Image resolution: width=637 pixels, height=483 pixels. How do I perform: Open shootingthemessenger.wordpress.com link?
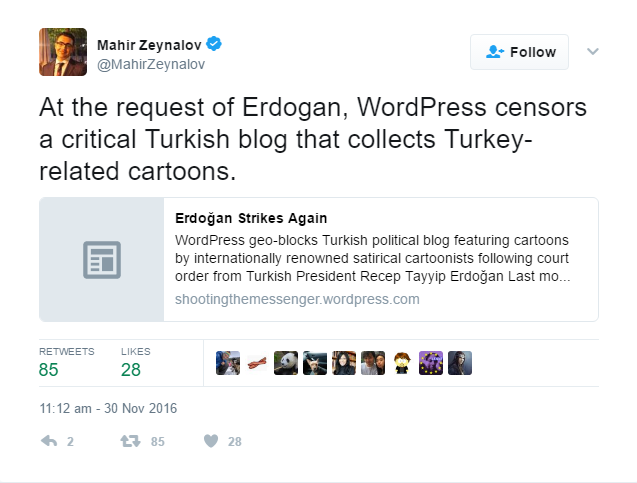pos(297,299)
